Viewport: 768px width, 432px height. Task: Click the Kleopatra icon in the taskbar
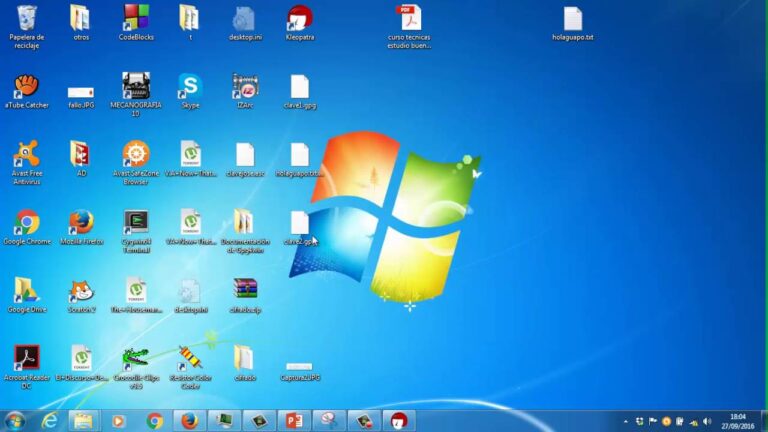tap(399, 421)
